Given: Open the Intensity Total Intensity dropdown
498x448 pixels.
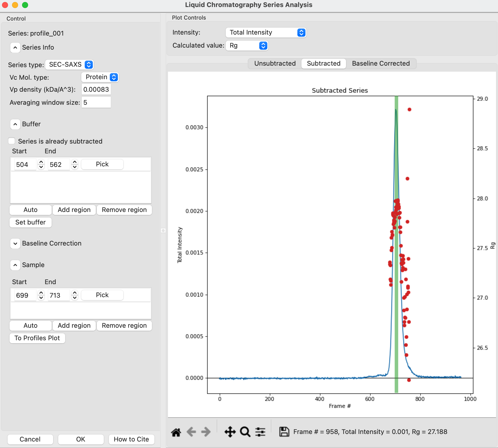Looking at the screenshot, I should (266, 33).
